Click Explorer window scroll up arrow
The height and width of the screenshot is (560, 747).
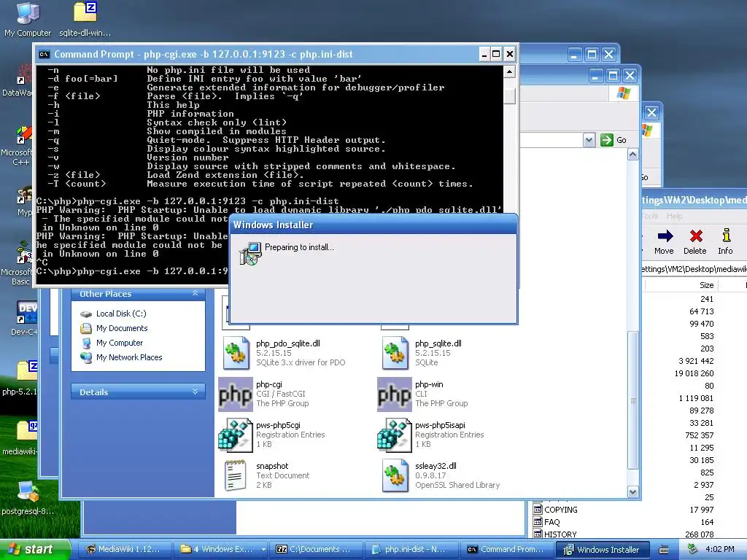(x=632, y=155)
